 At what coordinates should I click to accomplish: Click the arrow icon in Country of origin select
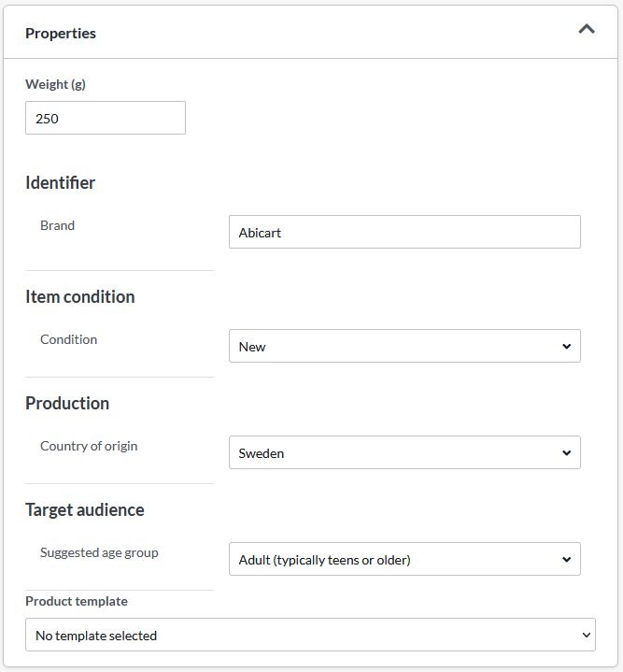(566, 453)
